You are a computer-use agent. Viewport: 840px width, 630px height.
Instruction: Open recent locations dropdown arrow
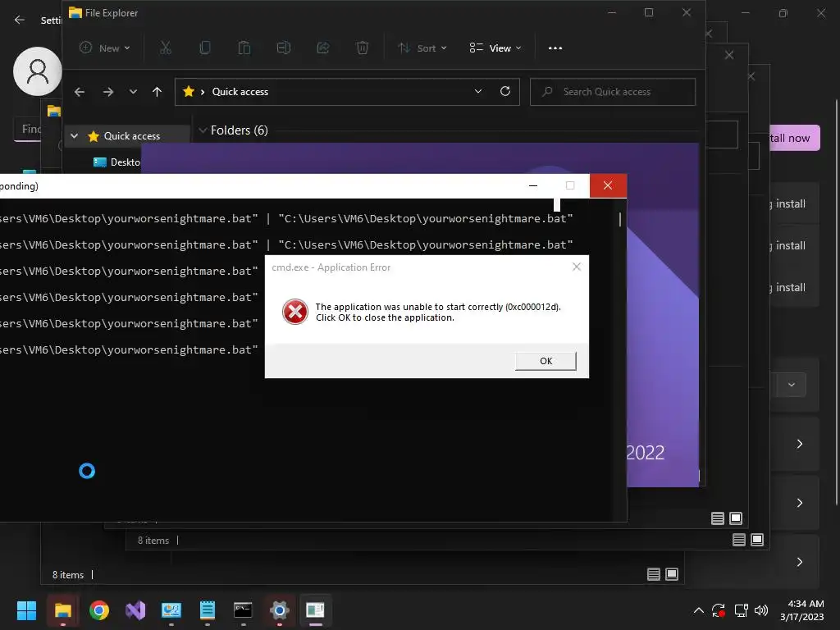133,92
